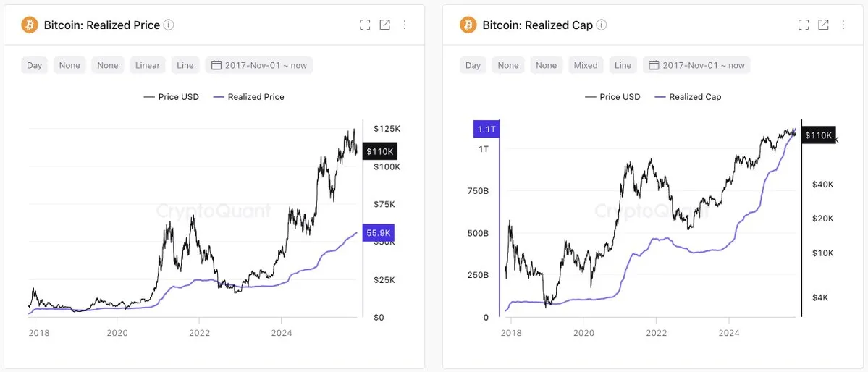Click info icon beside Realized Price title

[169, 25]
